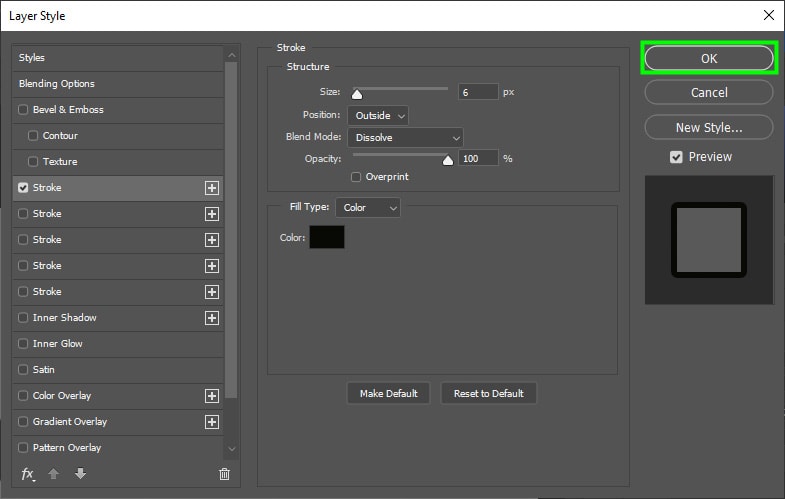Image resolution: width=785 pixels, height=499 pixels.
Task: Open the black stroke Color swatch
Action: tap(327, 237)
